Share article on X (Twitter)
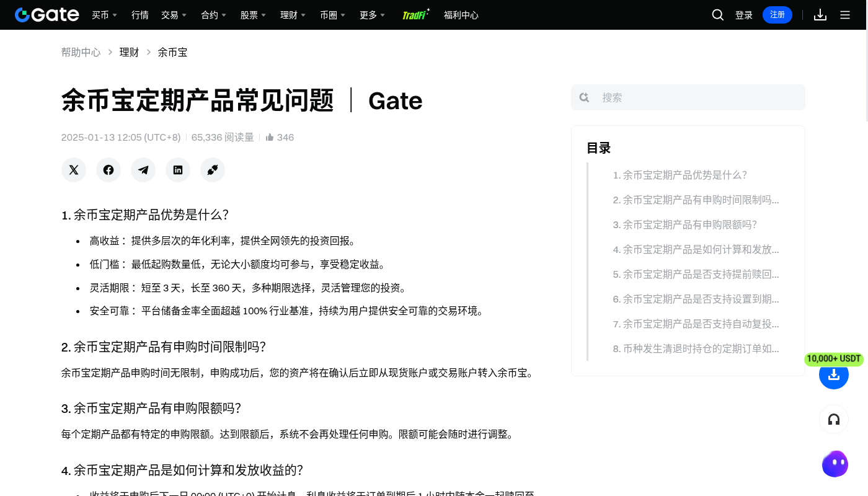The image size is (868, 496). (74, 170)
